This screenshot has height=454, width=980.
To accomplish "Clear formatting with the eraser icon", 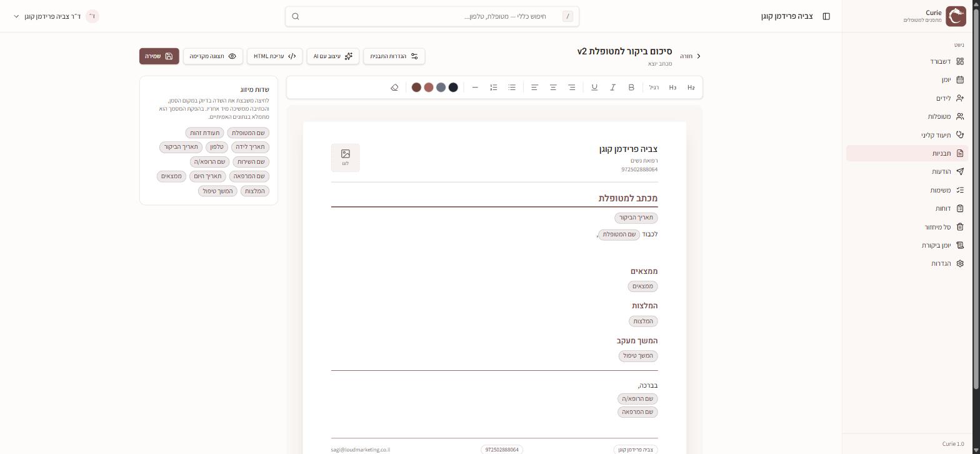I will 394,88.
